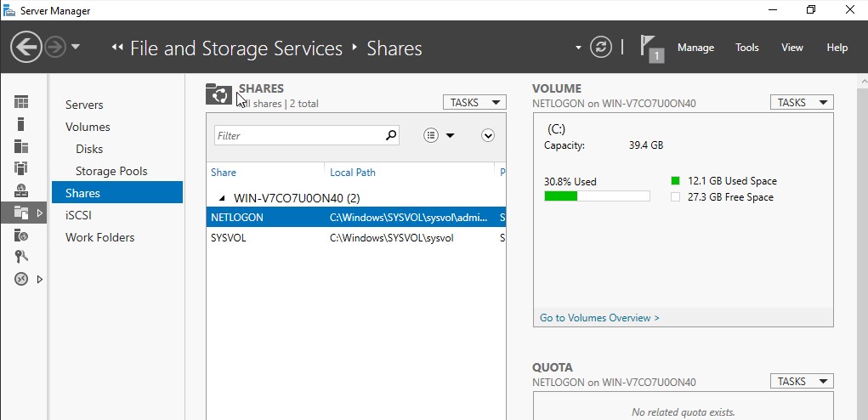This screenshot has width=868, height=420.
Task: Open Go to Volumes Overview link
Action: click(599, 318)
